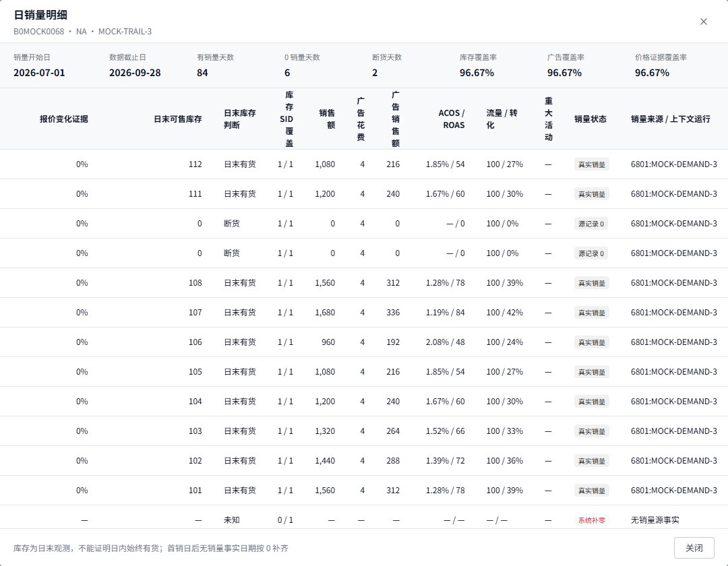The width and height of the screenshot is (728, 566).
Task: Click 数据截止日 value 2026-09-28
Action: [135, 73]
